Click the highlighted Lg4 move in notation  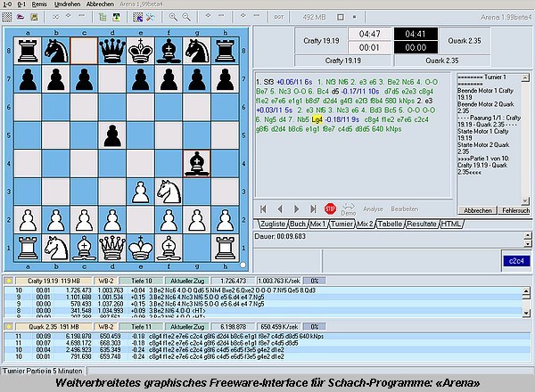click(x=317, y=119)
